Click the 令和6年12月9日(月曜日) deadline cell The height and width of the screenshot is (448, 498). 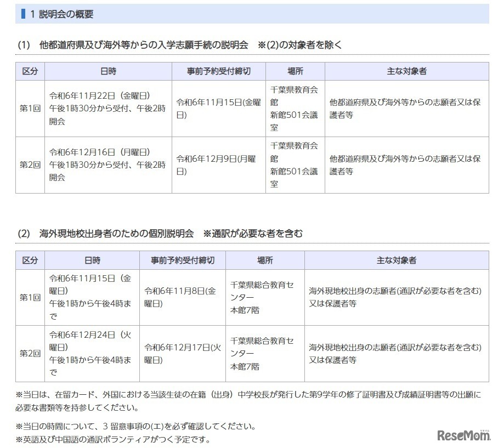coord(218,165)
